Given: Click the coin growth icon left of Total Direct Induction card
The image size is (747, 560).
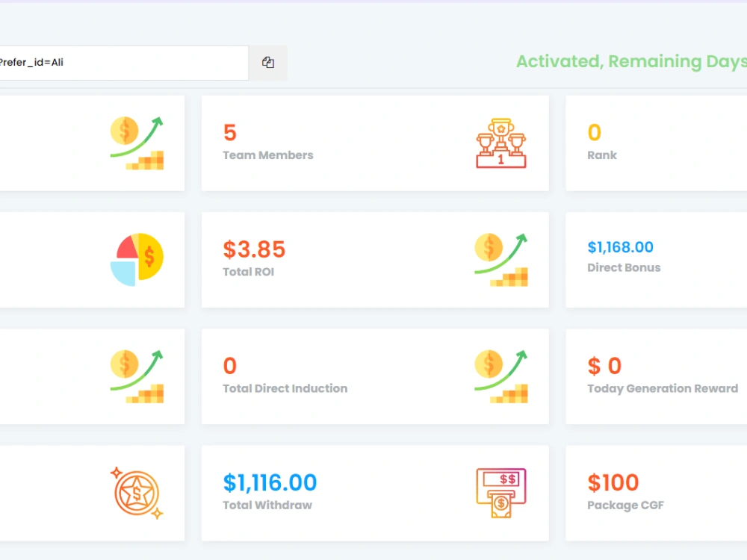Looking at the screenshot, I should [137, 376].
